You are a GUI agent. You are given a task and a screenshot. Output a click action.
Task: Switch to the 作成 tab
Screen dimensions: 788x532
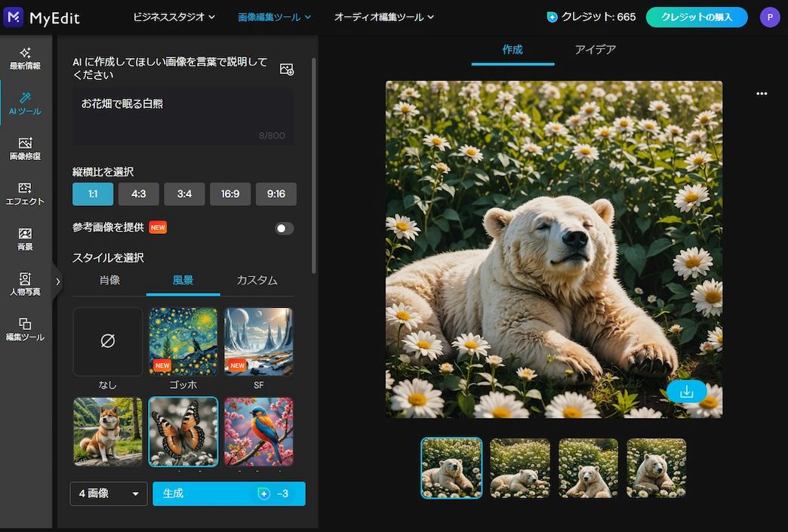coord(513,49)
